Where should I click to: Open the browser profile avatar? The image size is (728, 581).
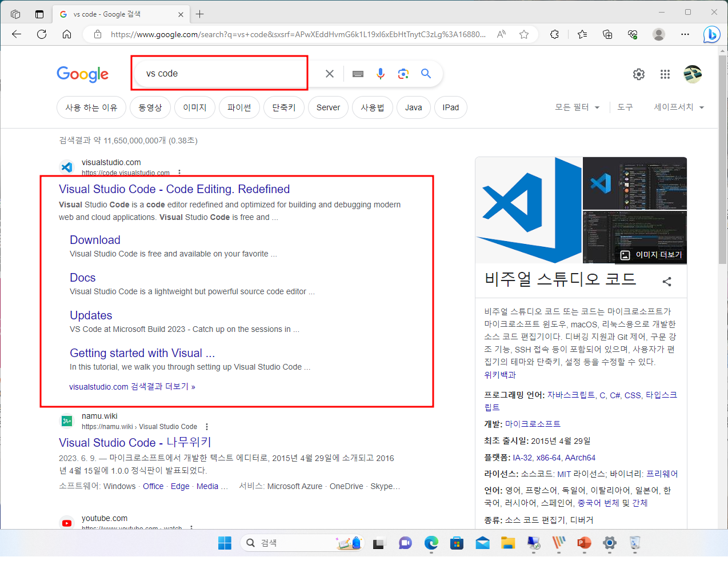tap(659, 34)
